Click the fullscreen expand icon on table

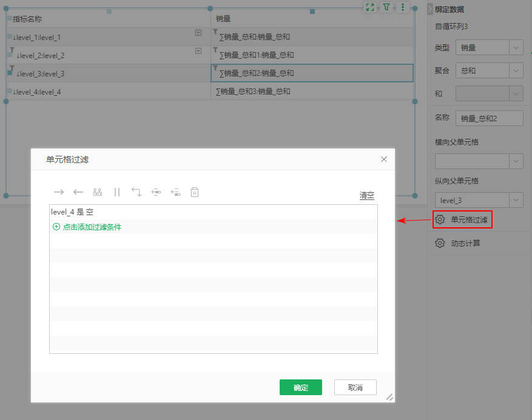coord(370,7)
